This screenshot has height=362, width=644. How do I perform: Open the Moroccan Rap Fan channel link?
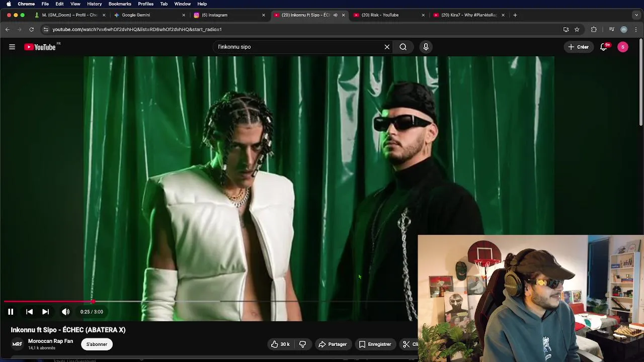tap(50, 341)
